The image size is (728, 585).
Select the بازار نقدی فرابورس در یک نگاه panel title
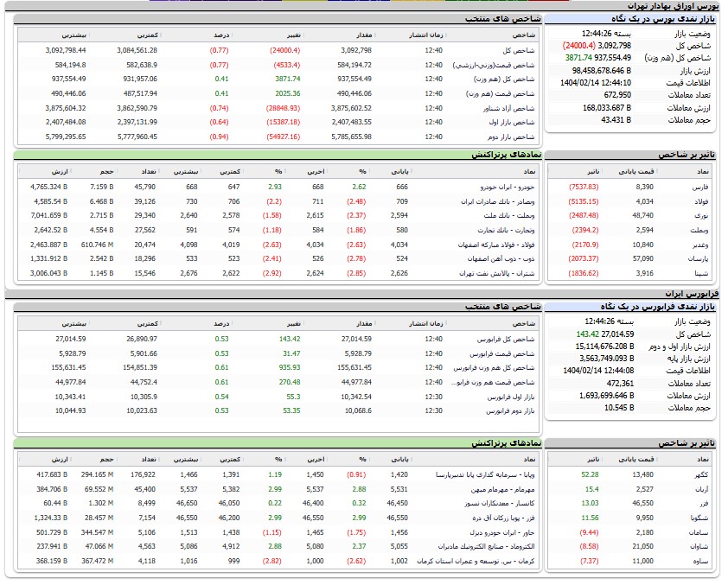click(x=658, y=307)
